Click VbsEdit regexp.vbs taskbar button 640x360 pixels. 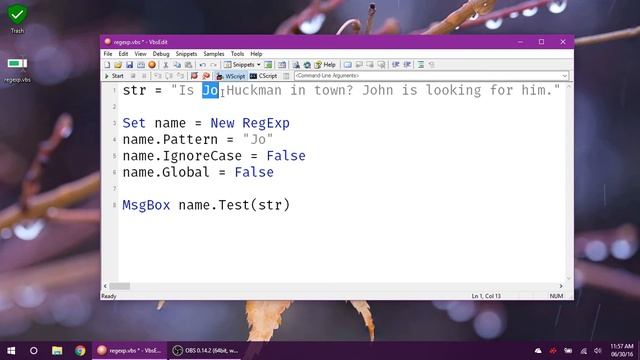click(130, 351)
